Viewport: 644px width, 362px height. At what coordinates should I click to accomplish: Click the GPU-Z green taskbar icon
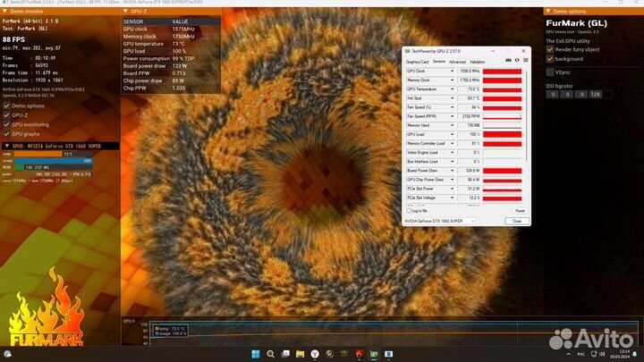pyautogui.click(x=374, y=354)
